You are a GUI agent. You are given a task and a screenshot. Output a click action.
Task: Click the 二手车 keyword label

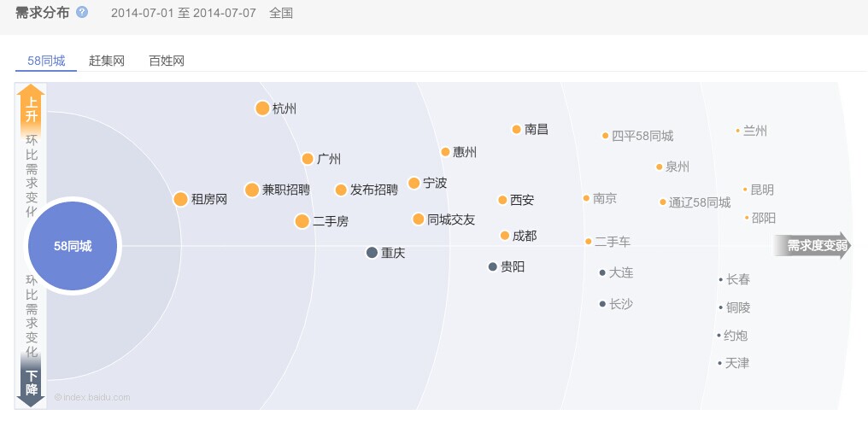(x=613, y=242)
